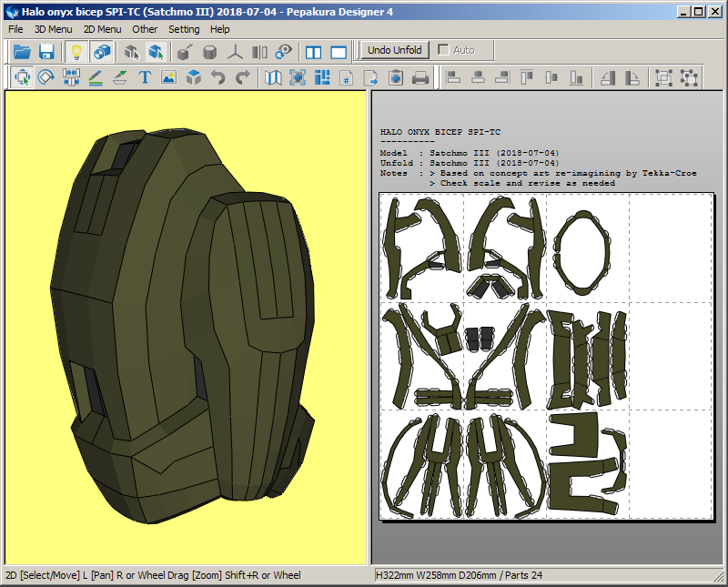
Task: Open the 3D Menu
Action: pyautogui.click(x=53, y=29)
